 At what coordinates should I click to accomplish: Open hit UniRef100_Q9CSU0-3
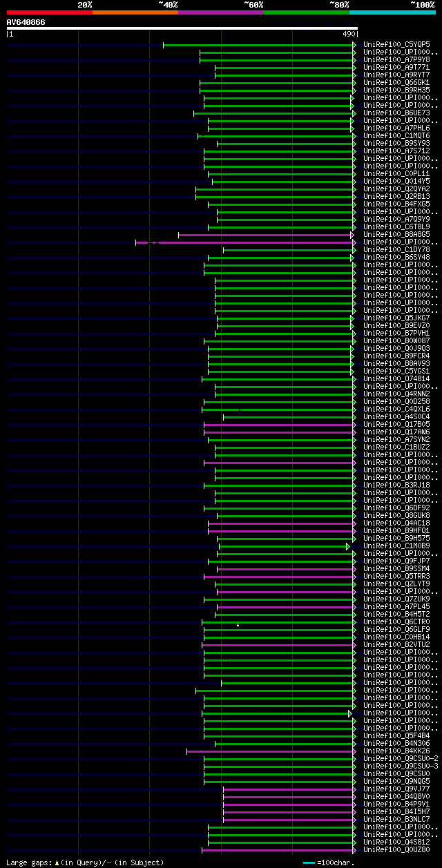[401, 766]
